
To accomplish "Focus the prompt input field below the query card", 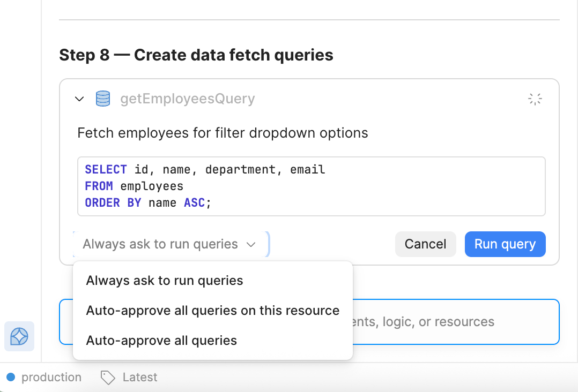I will [x=456, y=322].
